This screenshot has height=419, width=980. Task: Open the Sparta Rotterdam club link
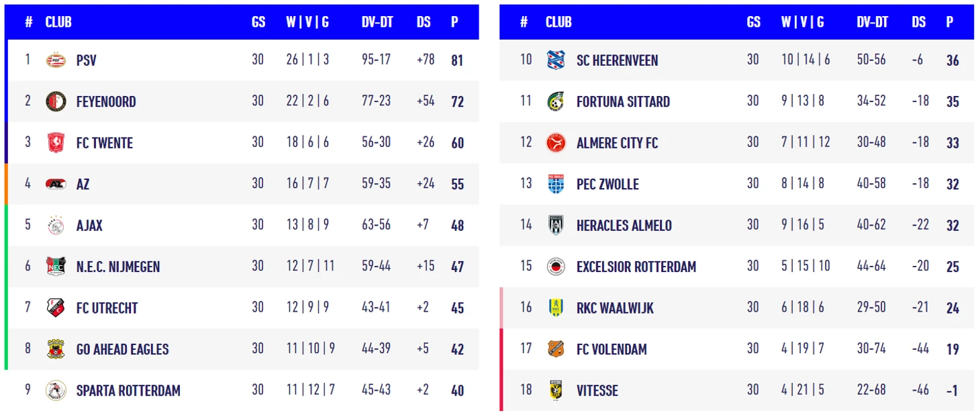(128, 391)
